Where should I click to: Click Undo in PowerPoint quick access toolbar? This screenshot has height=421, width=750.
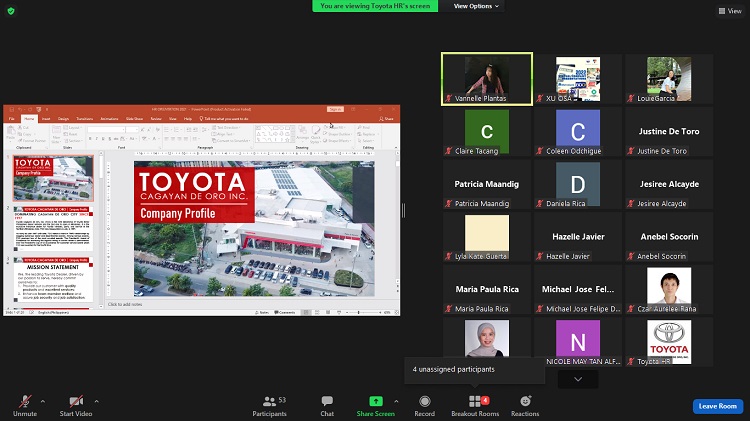pyautogui.click(x=21, y=110)
